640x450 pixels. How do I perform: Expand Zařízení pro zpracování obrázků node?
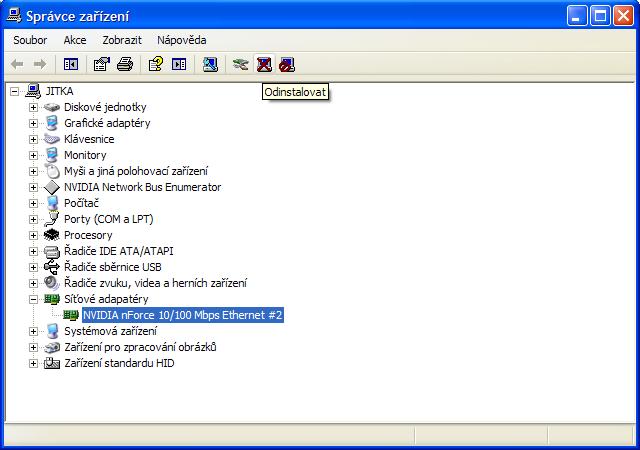33,347
